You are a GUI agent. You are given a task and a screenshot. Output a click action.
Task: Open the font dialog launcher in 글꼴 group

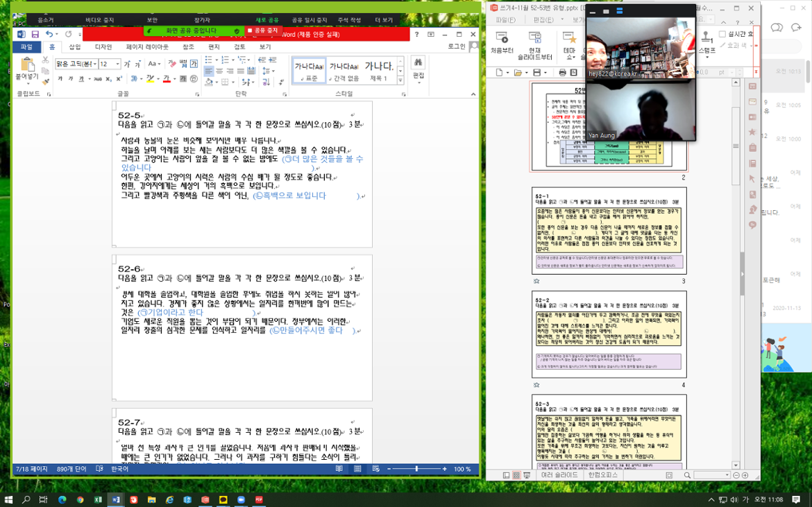point(197,94)
